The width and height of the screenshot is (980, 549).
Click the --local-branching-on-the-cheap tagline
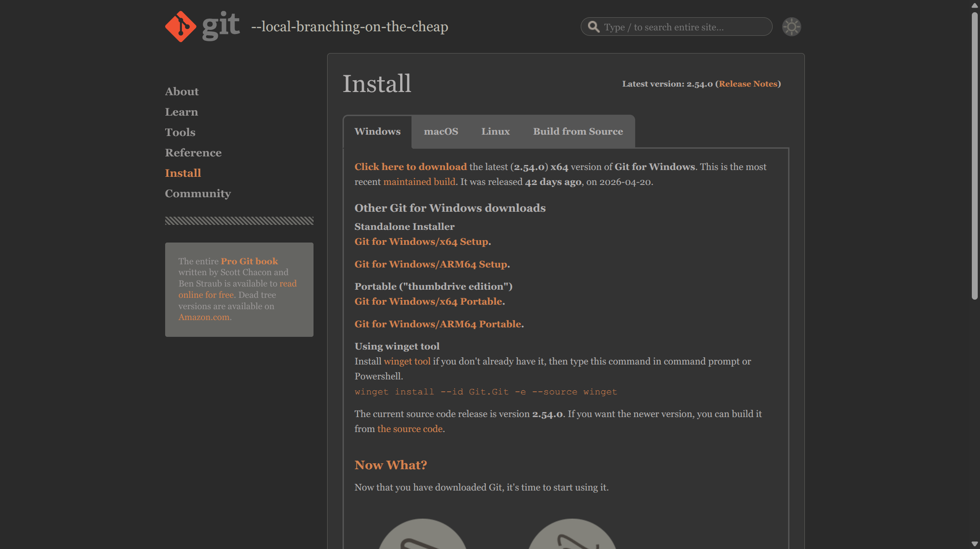350,27
